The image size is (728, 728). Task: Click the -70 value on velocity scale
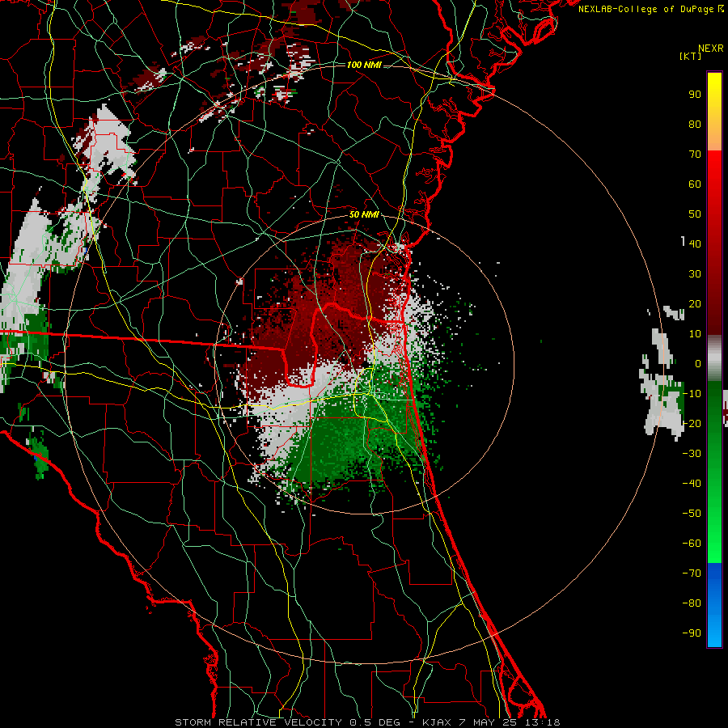(692, 574)
